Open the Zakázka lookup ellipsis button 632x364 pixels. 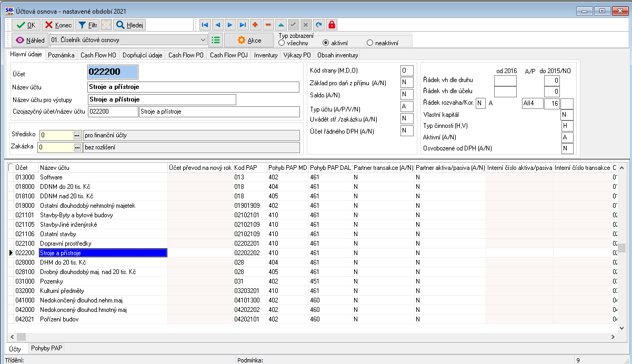coord(77,148)
